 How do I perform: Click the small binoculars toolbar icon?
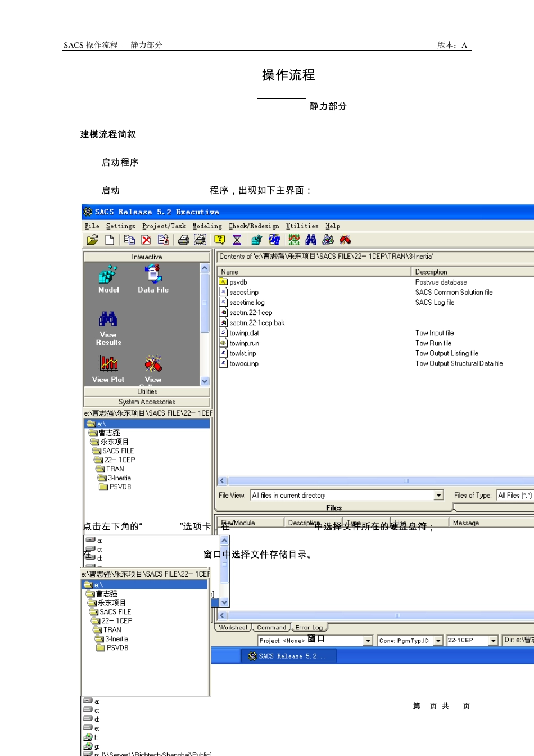click(x=311, y=240)
